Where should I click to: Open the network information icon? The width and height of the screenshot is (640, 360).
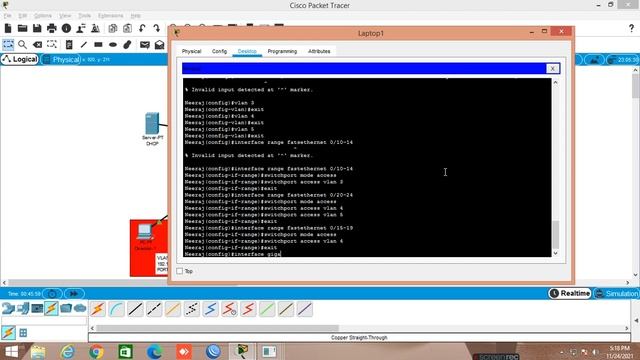[66, 28]
